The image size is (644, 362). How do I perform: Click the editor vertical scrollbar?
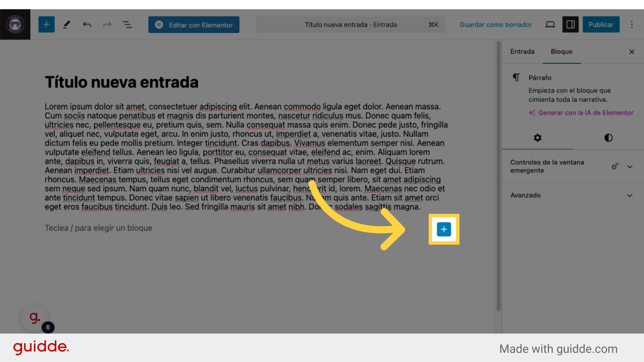(498, 176)
